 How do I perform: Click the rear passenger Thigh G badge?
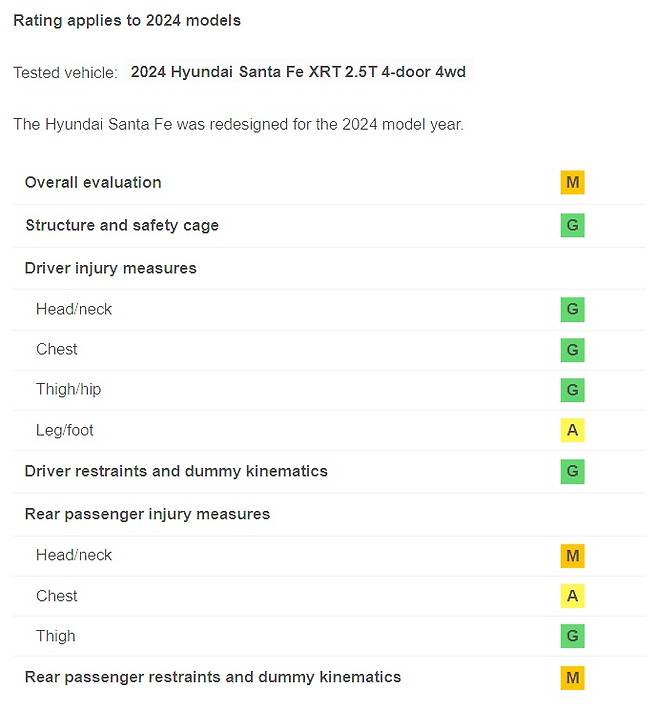(x=572, y=637)
